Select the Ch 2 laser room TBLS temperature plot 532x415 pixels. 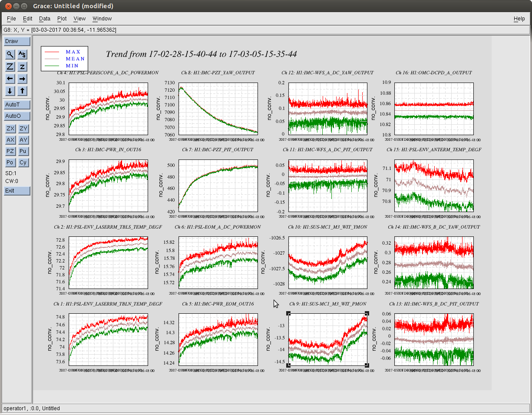[x=108, y=263]
